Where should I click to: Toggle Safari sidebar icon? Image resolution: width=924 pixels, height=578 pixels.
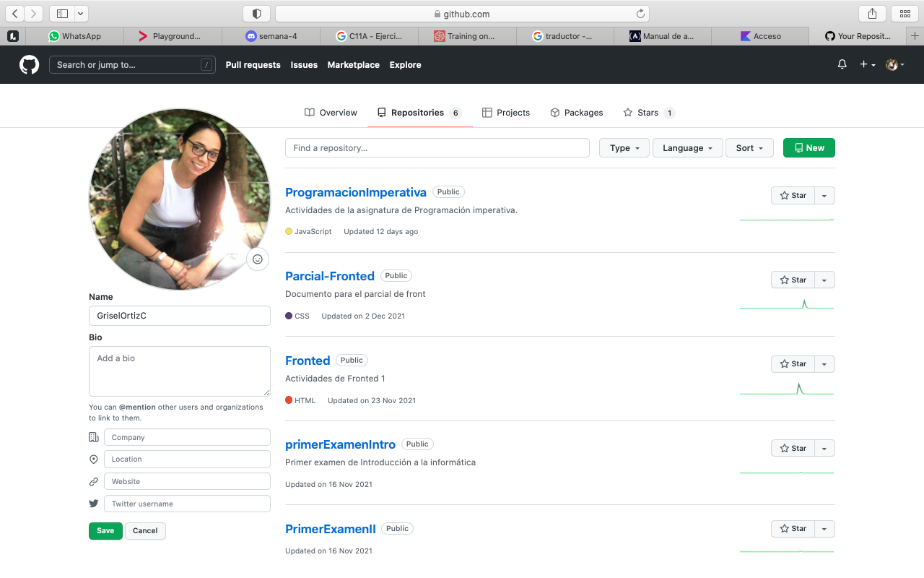(62, 14)
